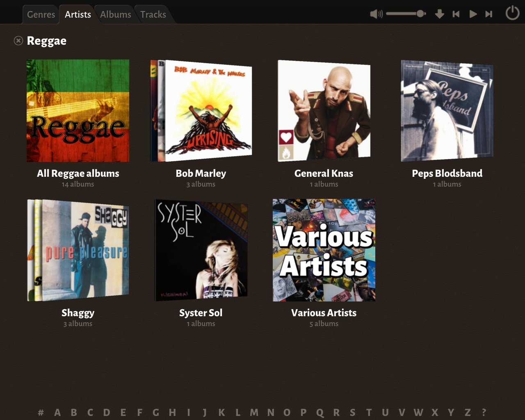Image resolution: width=525 pixels, height=420 pixels.
Task: Jump to letter W in alphabet bar
Action: (418, 412)
